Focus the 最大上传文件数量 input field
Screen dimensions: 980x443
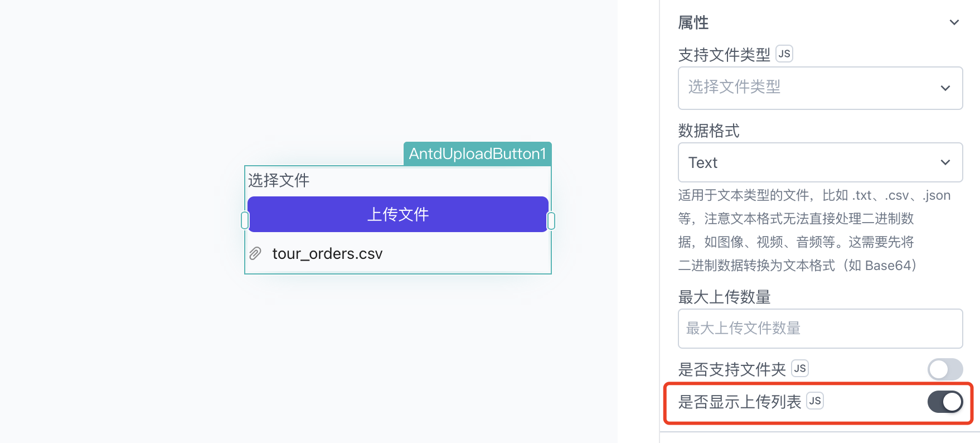tap(820, 329)
